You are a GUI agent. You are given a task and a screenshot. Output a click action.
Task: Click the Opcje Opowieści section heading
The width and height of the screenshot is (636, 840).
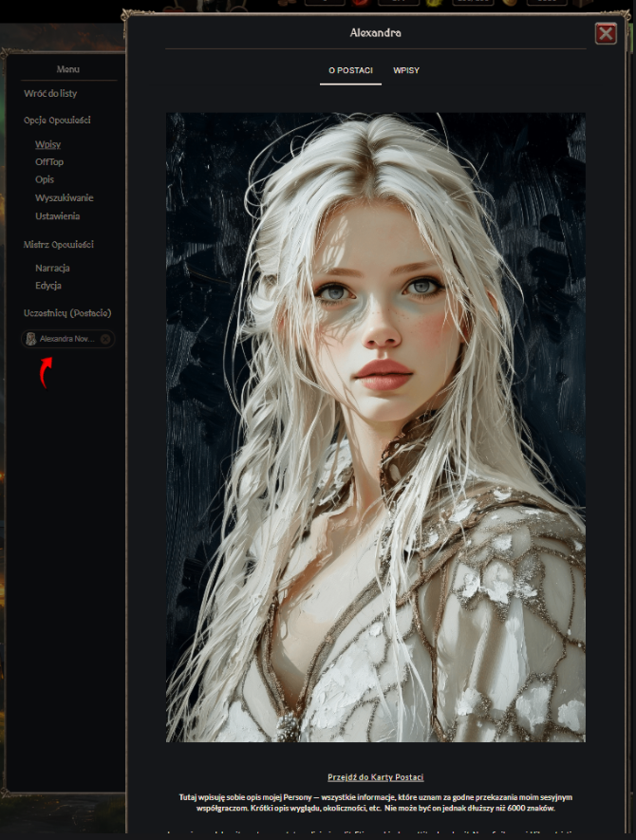coord(58,121)
